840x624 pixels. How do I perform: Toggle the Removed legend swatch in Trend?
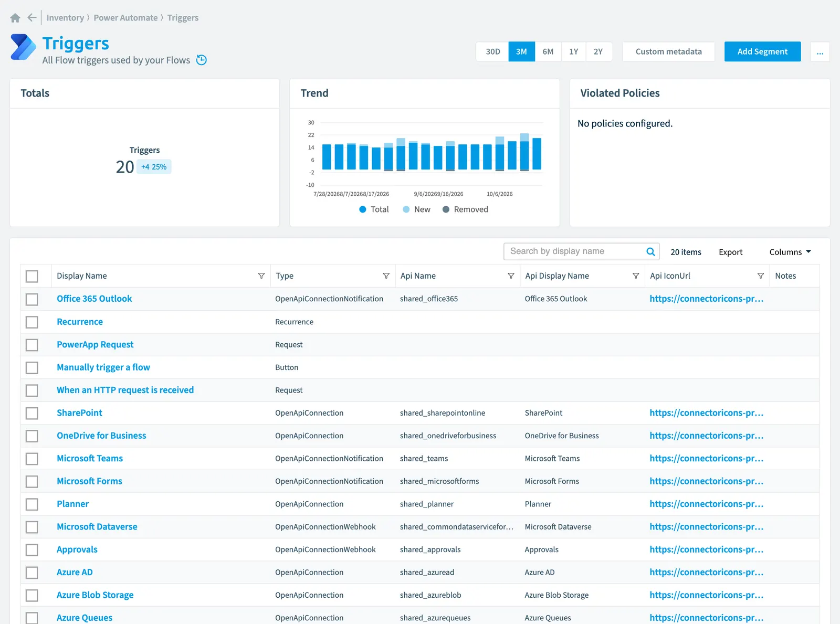pyautogui.click(x=446, y=209)
